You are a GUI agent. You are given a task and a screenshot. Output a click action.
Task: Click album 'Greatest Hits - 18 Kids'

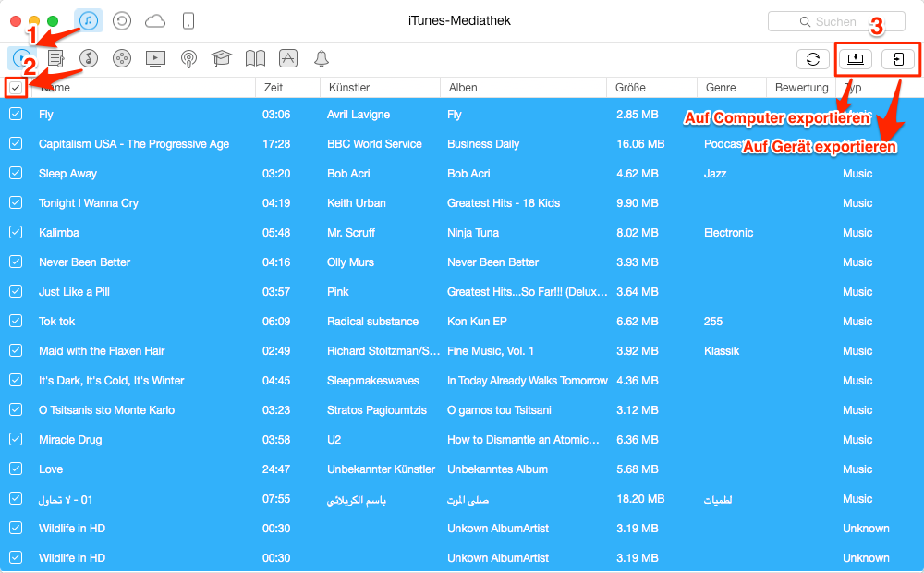pyautogui.click(x=504, y=202)
